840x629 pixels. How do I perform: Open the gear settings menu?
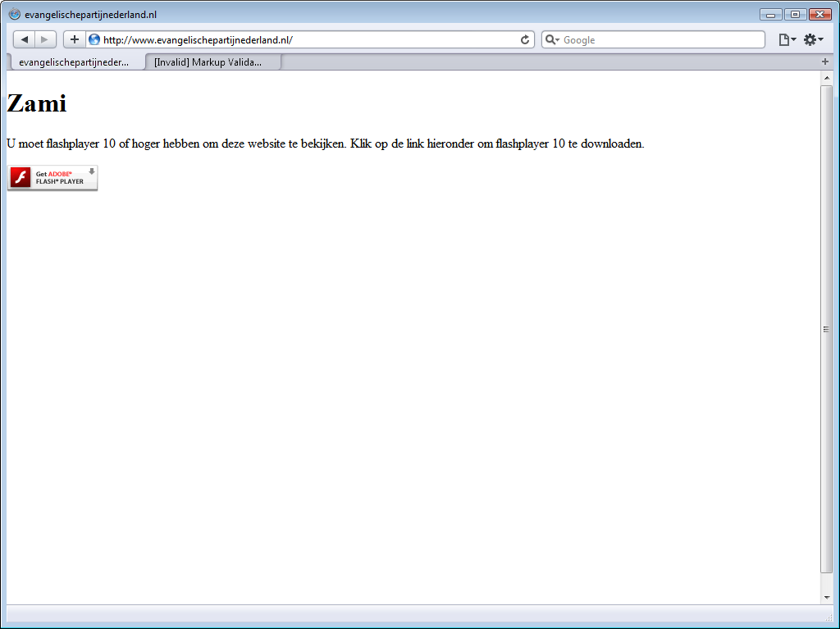(813, 39)
